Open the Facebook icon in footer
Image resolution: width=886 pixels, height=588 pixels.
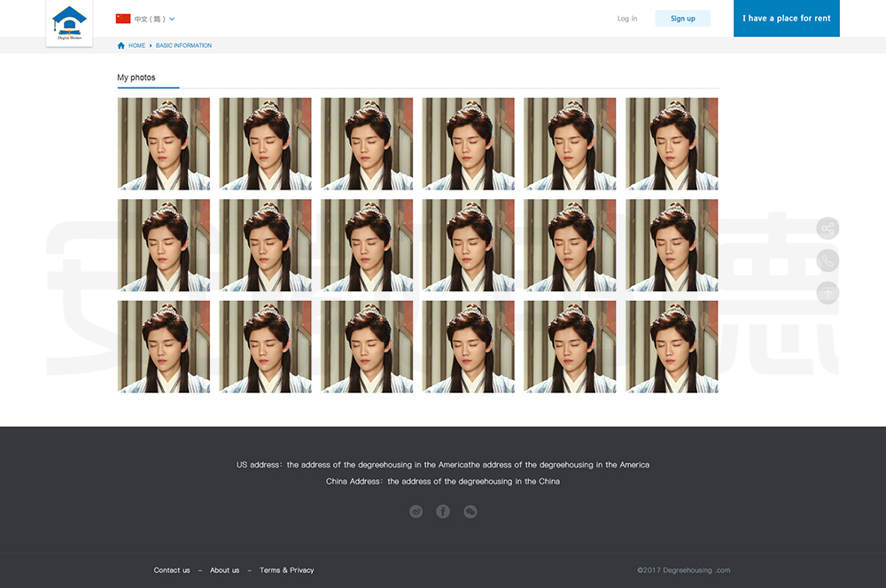click(443, 511)
